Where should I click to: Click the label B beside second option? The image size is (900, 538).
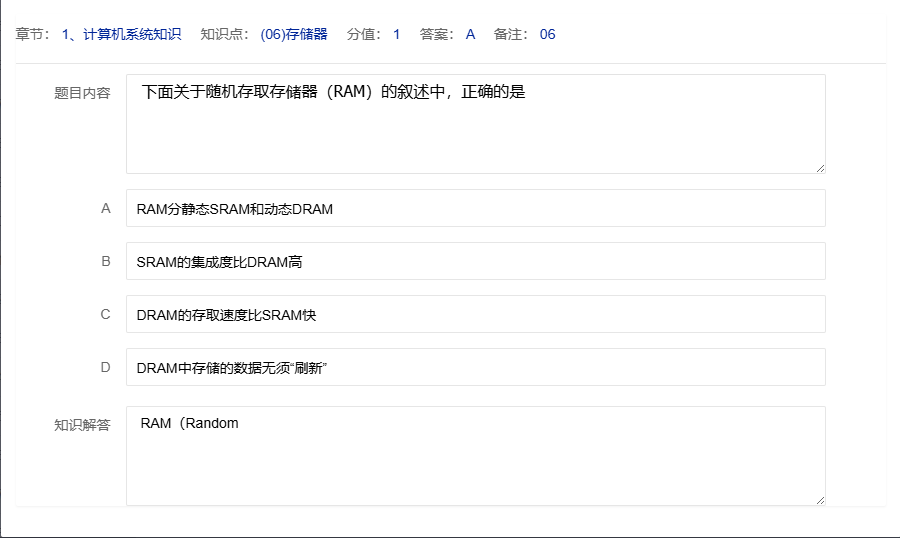tap(105, 262)
